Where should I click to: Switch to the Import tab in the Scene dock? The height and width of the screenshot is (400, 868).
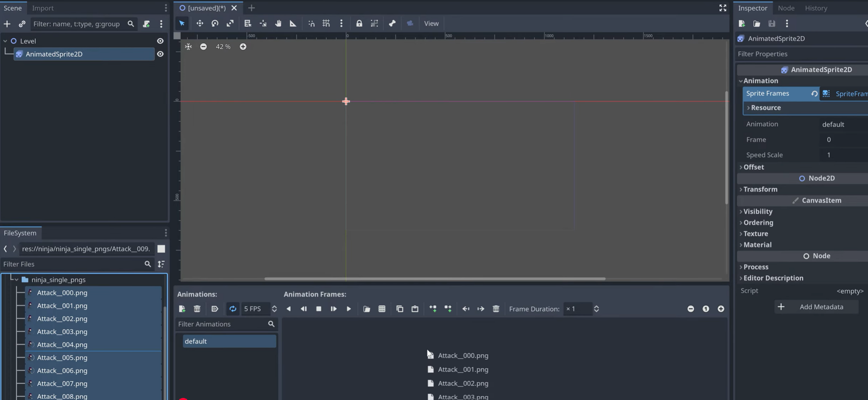(43, 8)
